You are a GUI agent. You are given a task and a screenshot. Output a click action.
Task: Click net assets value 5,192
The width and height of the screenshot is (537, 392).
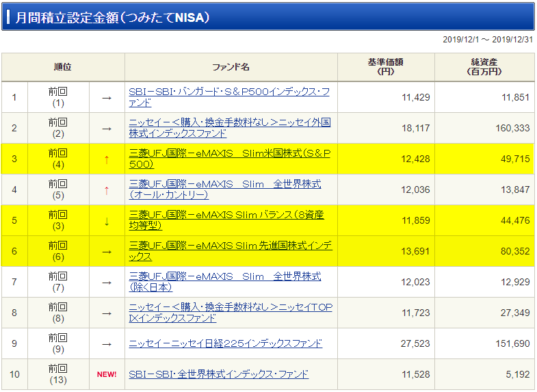(x=518, y=375)
